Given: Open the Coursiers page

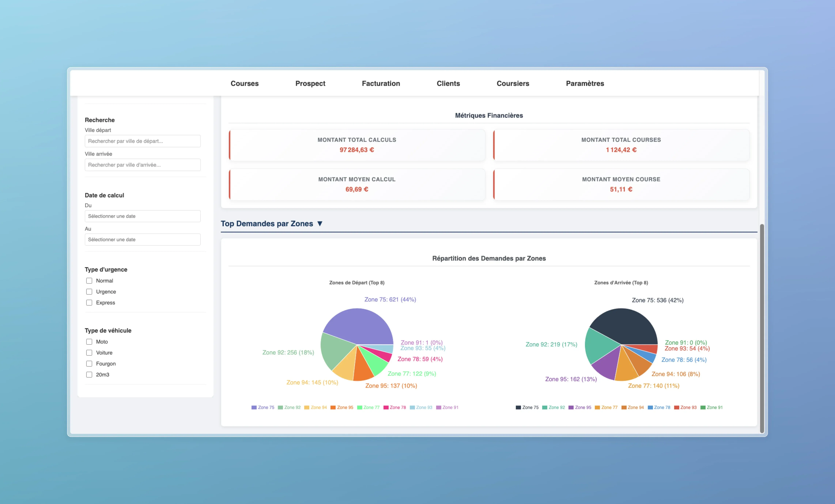Looking at the screenshot, I should pos(513,83).
